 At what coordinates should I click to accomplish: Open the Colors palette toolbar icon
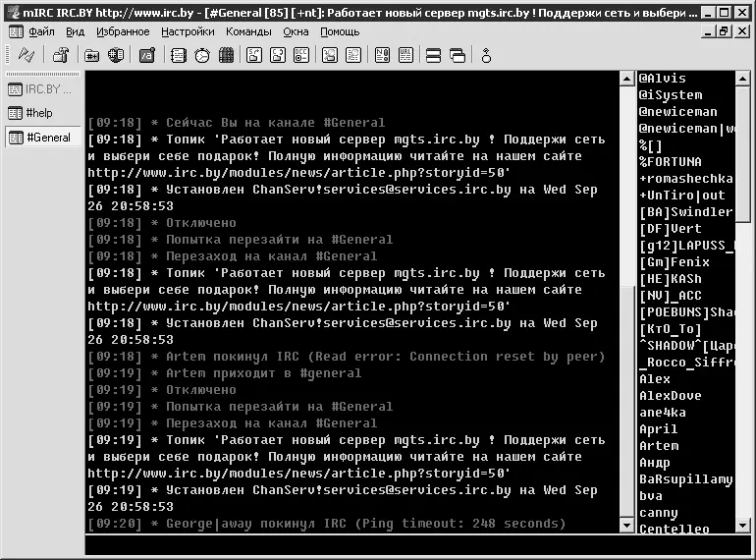point(226,55)
